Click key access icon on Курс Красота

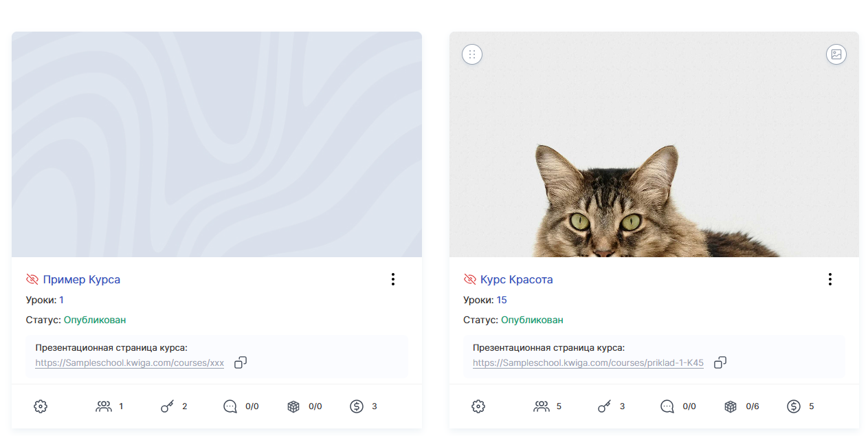coord(605,406)
